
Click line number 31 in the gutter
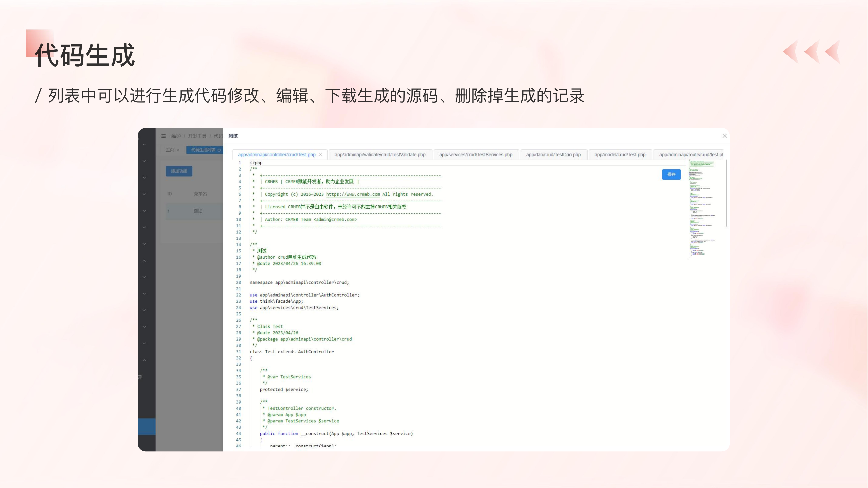pyautogui.click(x=239, y=352)
